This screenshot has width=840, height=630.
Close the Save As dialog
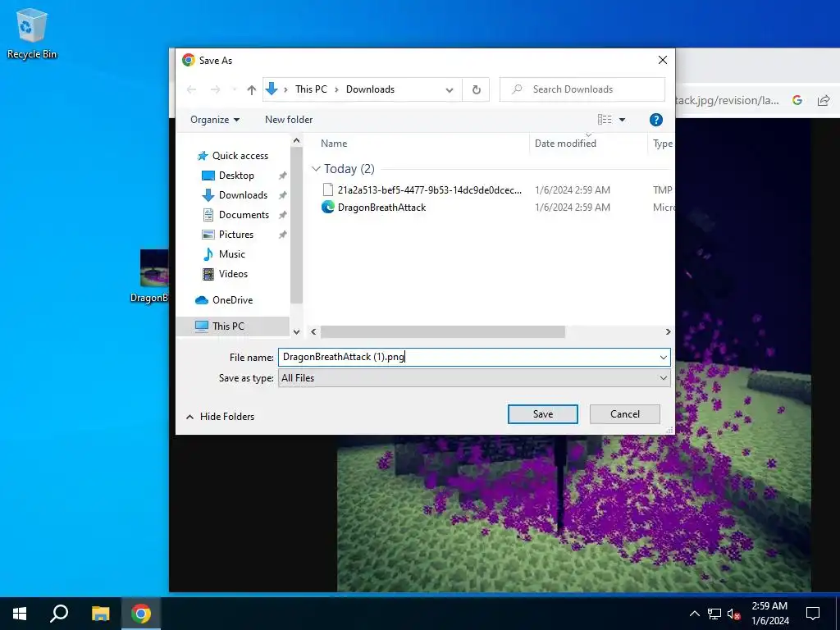(x=663, y=60)
